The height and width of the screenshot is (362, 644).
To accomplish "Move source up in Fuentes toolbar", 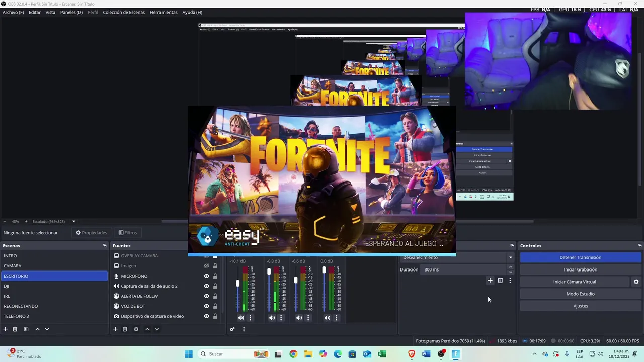I will tap(147, 329).
